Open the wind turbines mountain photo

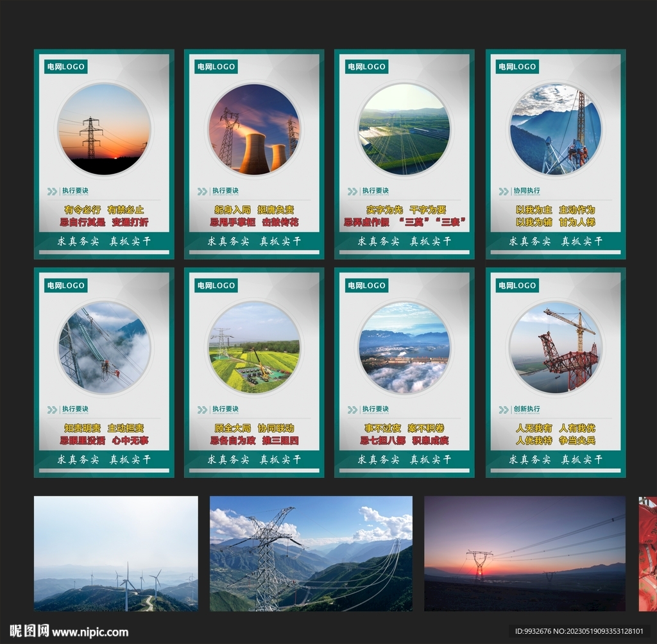tap(116, 554)
